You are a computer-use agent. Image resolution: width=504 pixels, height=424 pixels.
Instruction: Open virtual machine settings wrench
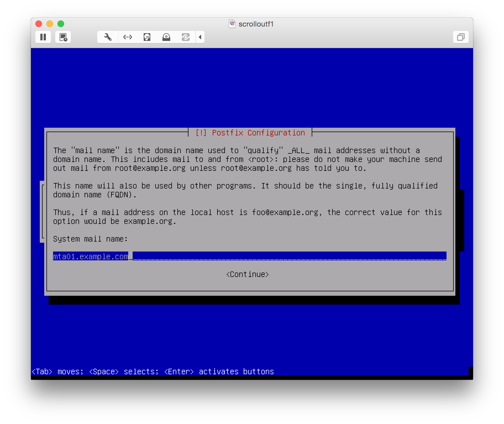(x=108, y=37)
